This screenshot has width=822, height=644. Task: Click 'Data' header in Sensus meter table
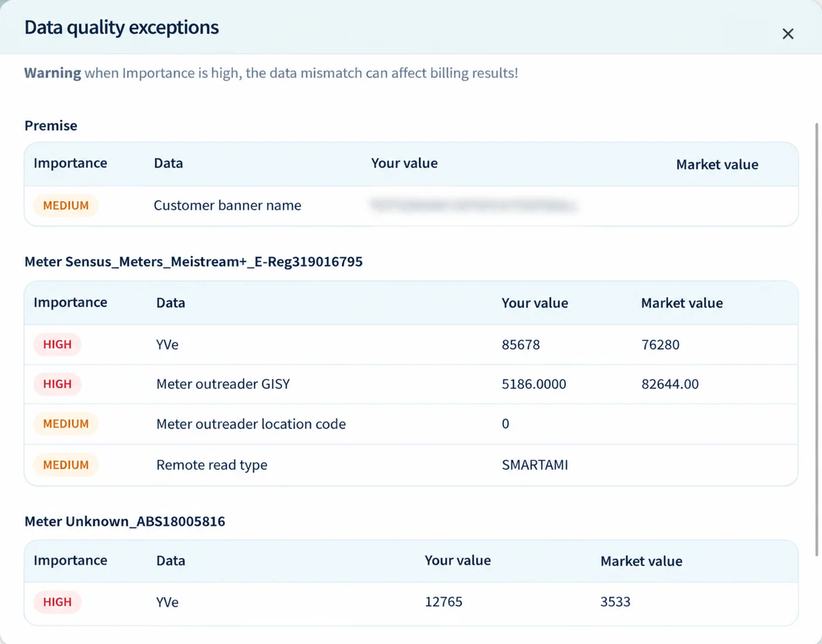pos(171,303)
